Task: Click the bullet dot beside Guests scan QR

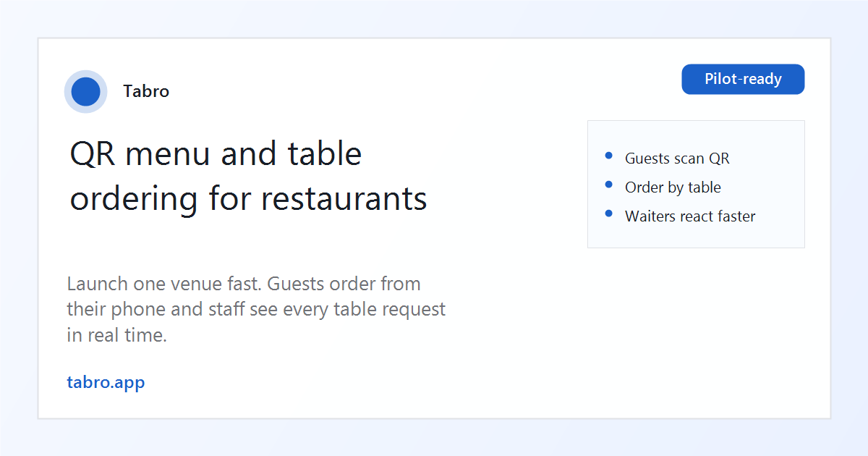Action: 608,156
